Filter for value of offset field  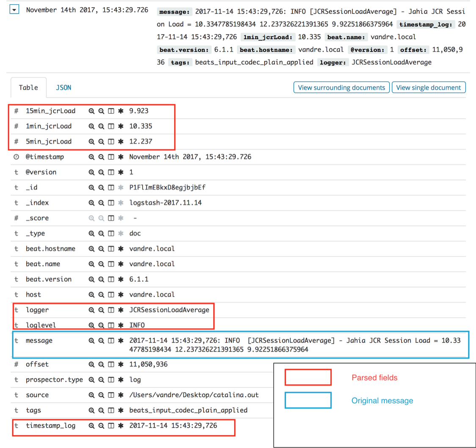point(91,364)
